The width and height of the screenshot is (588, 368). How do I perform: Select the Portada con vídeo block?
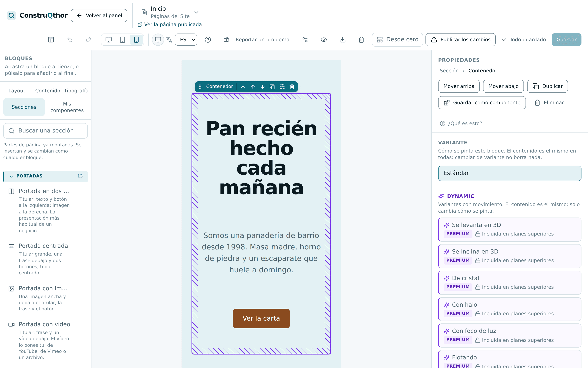click(x=46, y=340)
